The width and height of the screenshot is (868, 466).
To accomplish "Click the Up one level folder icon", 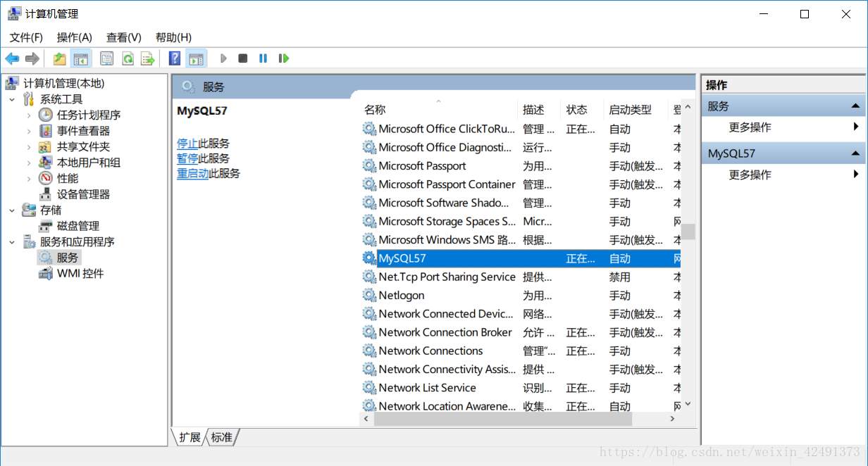I will point(60,58).
